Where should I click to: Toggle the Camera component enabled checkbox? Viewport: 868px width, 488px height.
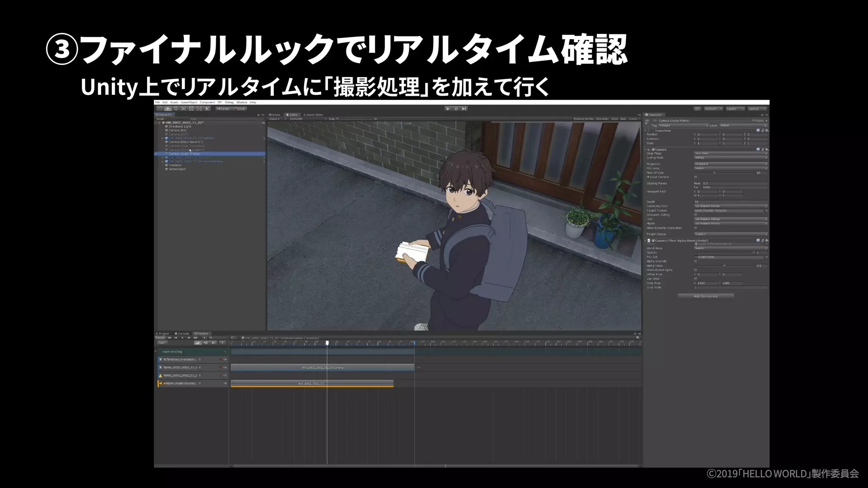coord(653,150)
